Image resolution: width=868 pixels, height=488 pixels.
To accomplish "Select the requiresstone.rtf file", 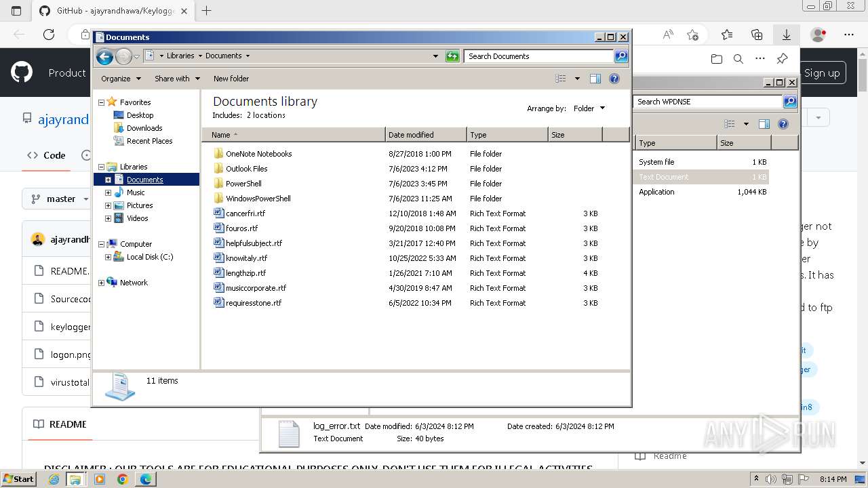I will point(254,303).
